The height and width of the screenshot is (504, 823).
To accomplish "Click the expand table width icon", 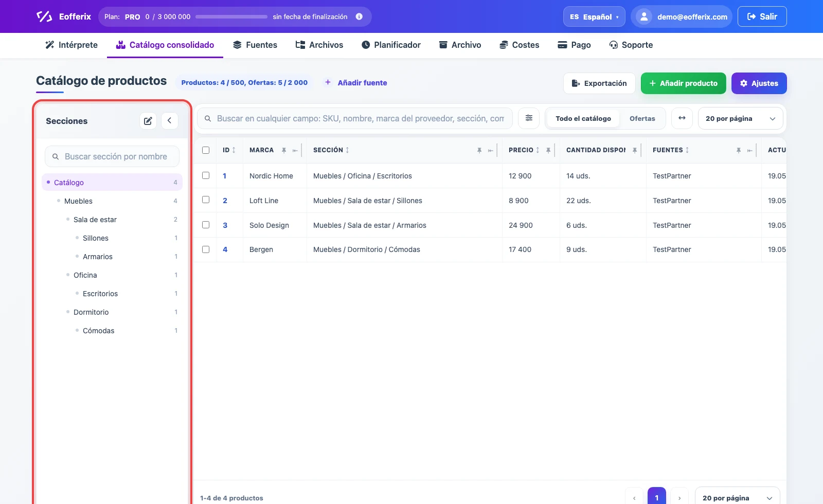I will (682, 118).
